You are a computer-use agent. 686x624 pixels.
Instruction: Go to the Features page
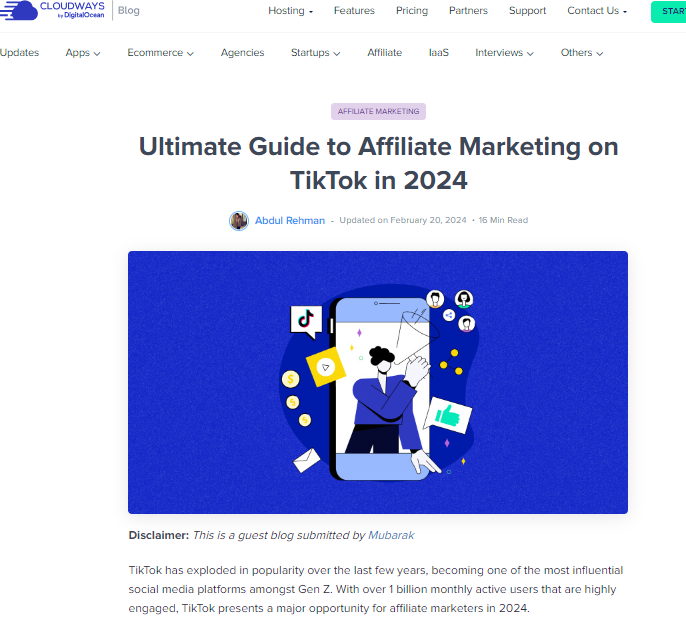tap(354, 11)
